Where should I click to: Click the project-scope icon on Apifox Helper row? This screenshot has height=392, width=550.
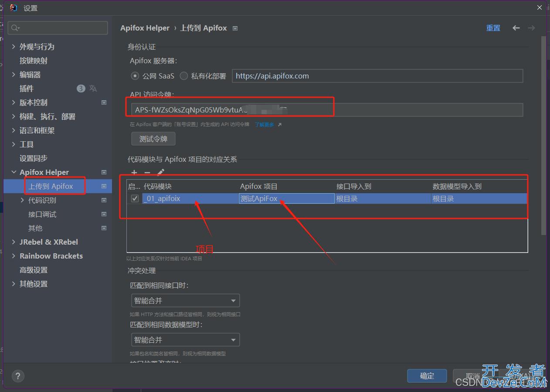[104, 172]
